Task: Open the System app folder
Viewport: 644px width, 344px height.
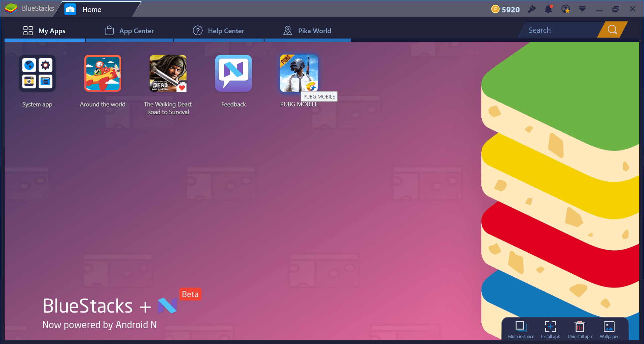Action: (x=37, y=73)
